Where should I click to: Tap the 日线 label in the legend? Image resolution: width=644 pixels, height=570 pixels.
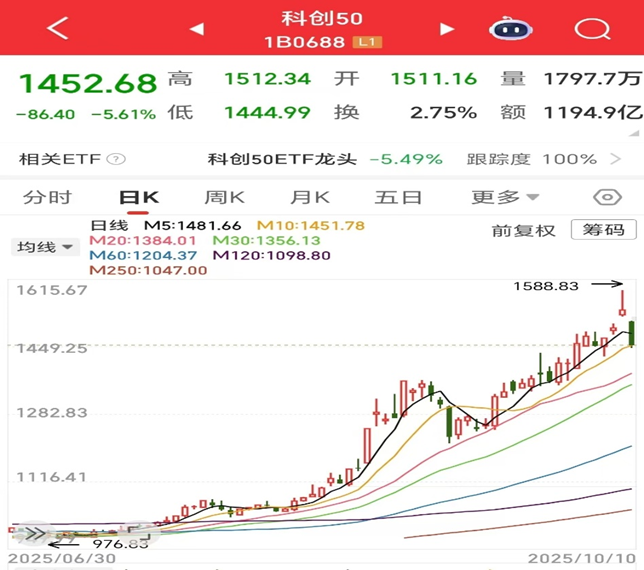click(109, 225)
